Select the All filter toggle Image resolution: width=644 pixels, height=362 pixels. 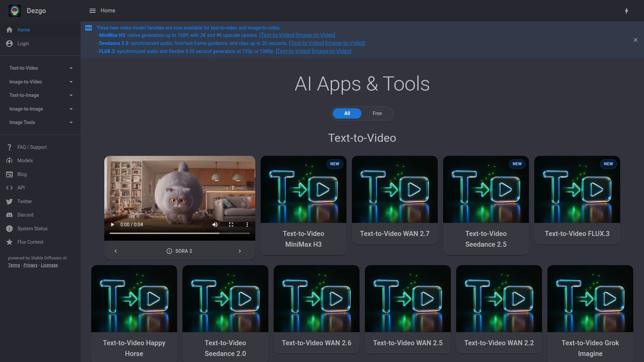click(x=347, y=113)
